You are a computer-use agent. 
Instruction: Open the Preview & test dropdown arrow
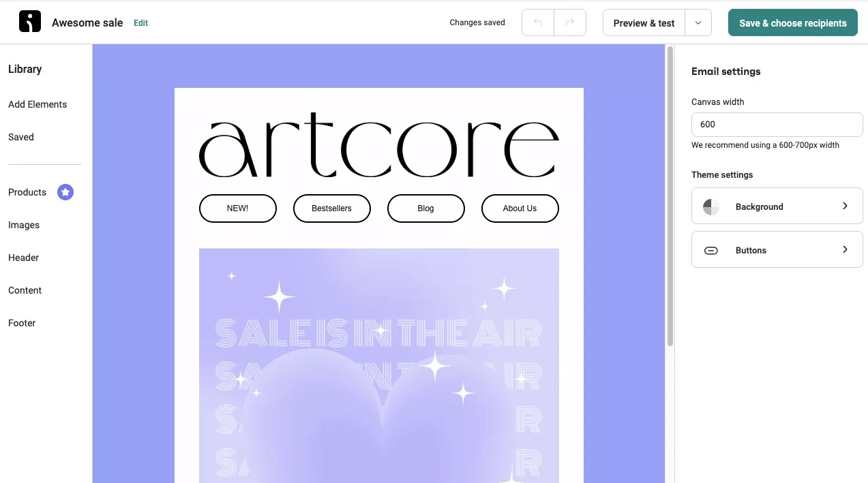698,22
